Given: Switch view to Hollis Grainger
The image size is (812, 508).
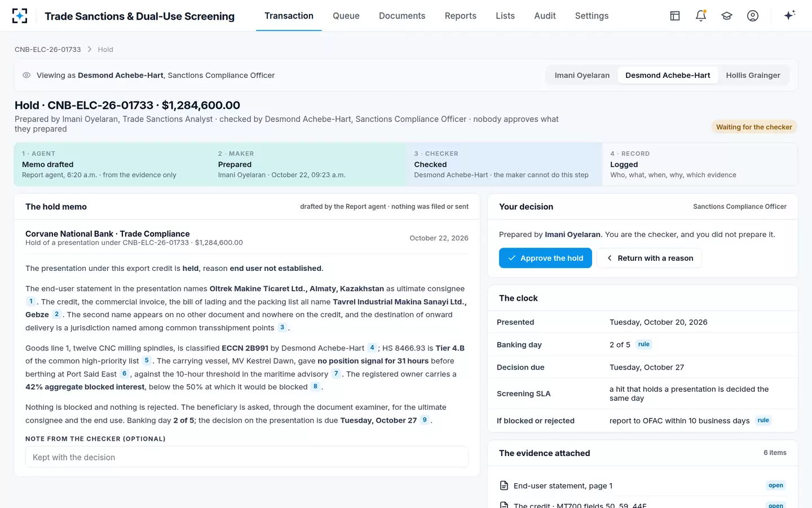Looking at the screenshot, I should (x=753, y=75).
